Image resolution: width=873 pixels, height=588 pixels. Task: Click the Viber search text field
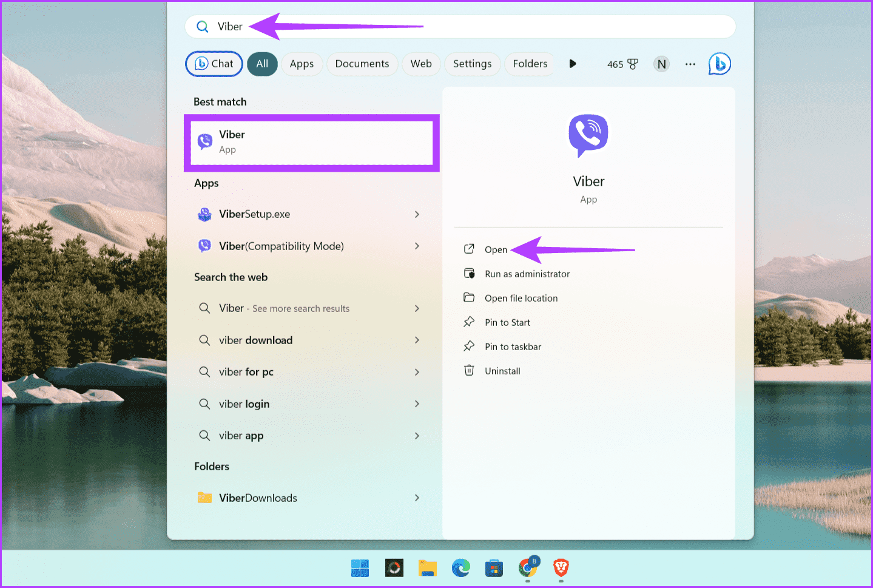pyautogui.click(x=460, y=27)
